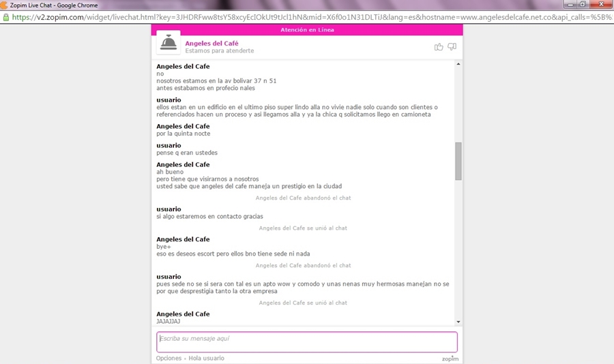Click the chat scrollbar thumb
This screenshot has width=614, height=364.
pos(458,161)
